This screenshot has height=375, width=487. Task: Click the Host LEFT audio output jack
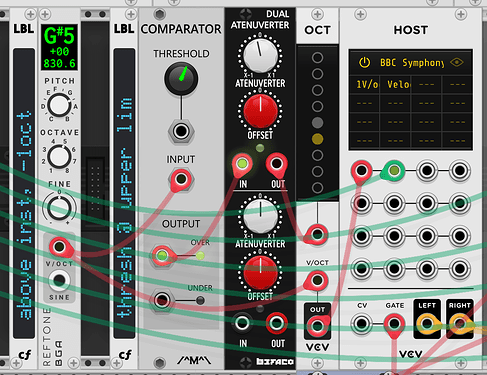click(x=427, y=323)
